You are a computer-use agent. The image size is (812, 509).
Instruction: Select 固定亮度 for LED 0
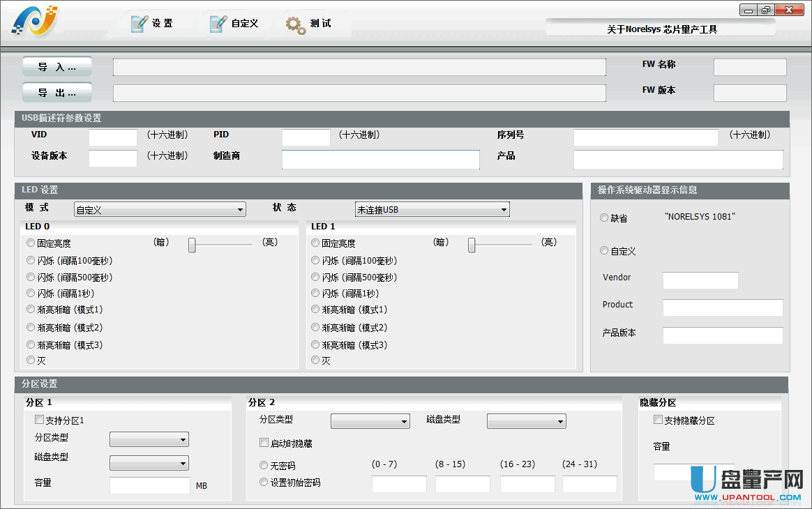click(x=29, y=243)
